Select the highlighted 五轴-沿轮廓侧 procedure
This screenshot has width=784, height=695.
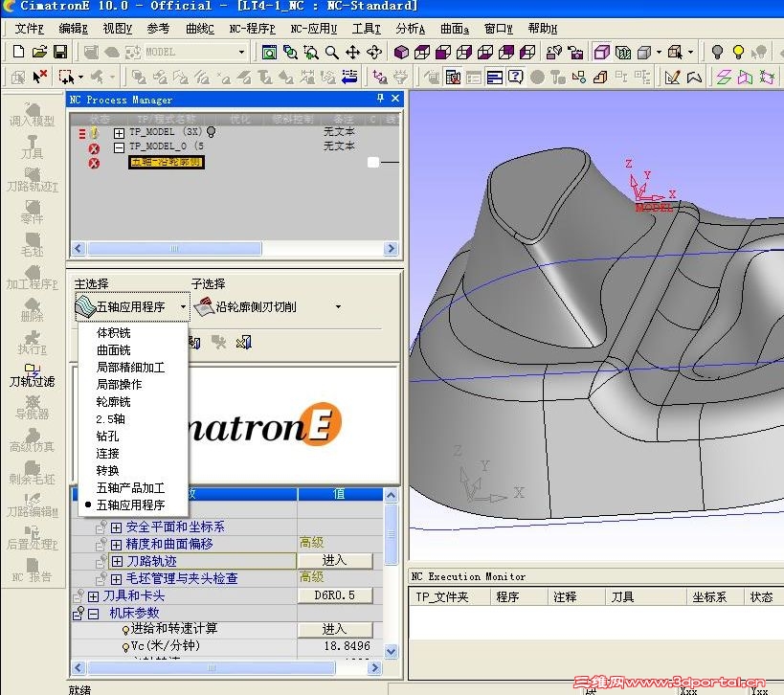click(x=166, y=162)
